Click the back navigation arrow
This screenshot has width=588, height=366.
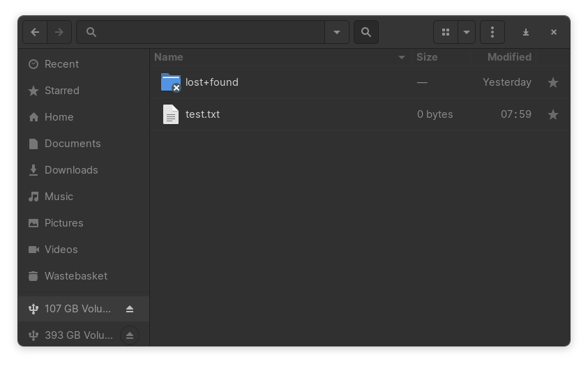[35, 32]
